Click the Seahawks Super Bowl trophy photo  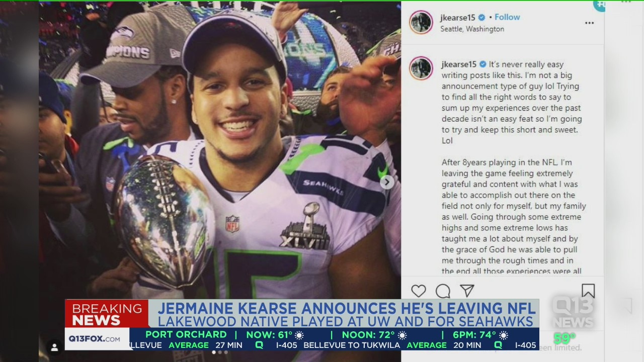pos(220,151)
